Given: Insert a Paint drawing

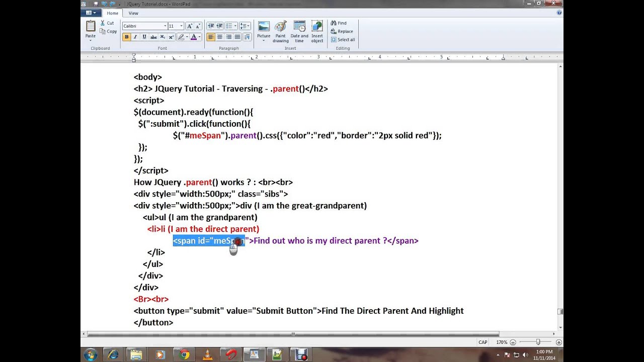Looking at the screenshot, I should coord(281,32).
